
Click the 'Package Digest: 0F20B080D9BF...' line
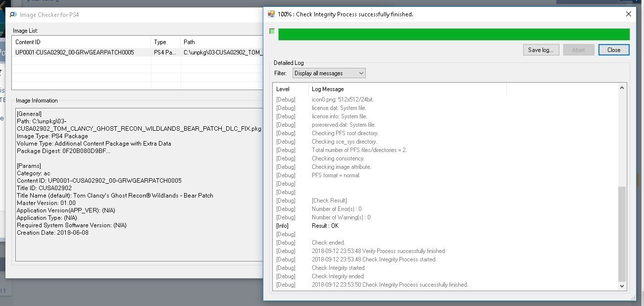(63, 151)
